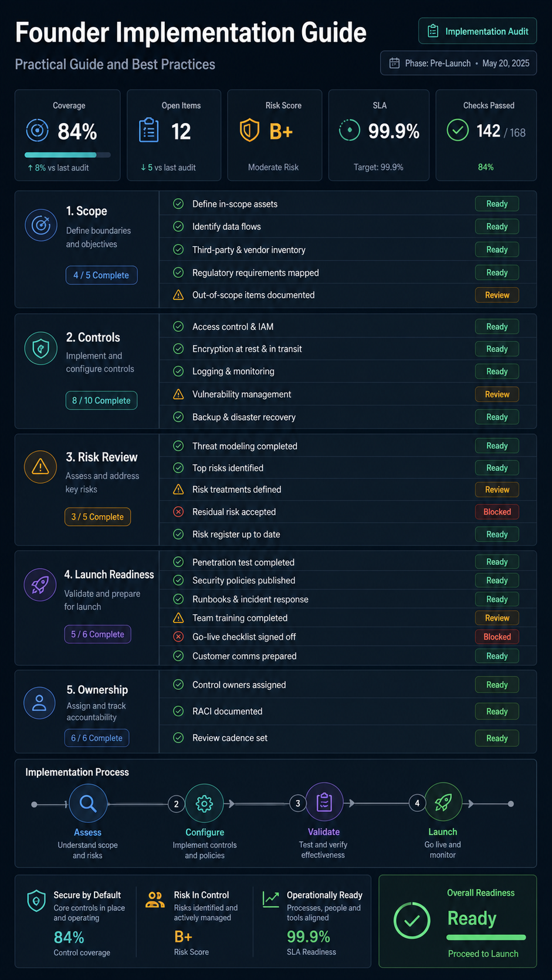This screenshot has height=980, width=552.
Task: Toggle check for Penetration test completed
Action: click(178, 562)
